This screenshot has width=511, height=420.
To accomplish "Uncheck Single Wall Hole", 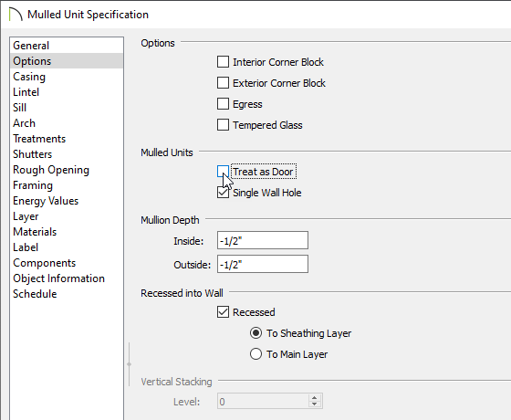I will click(223, 193).
